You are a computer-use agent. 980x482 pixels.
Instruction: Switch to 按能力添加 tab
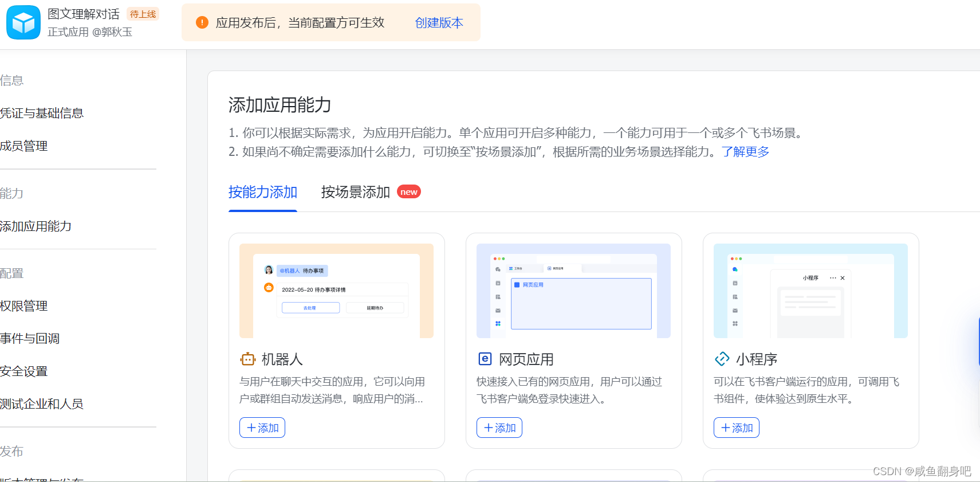tap(263, 192)
